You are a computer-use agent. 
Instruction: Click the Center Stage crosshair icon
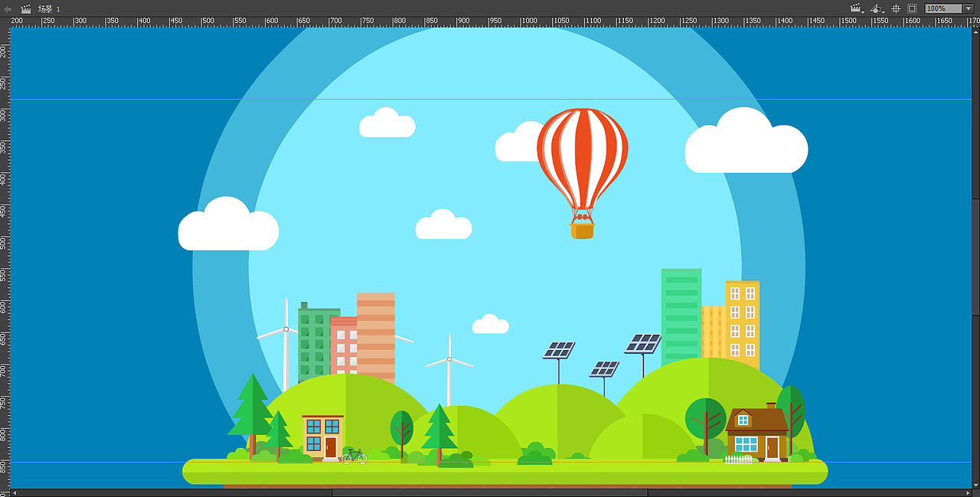click(x=897, y=8)
